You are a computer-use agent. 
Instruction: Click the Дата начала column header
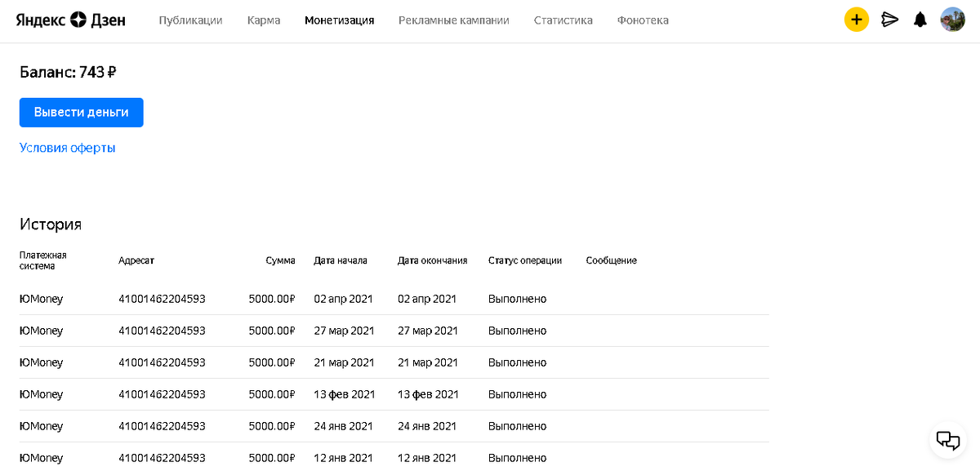341,260
